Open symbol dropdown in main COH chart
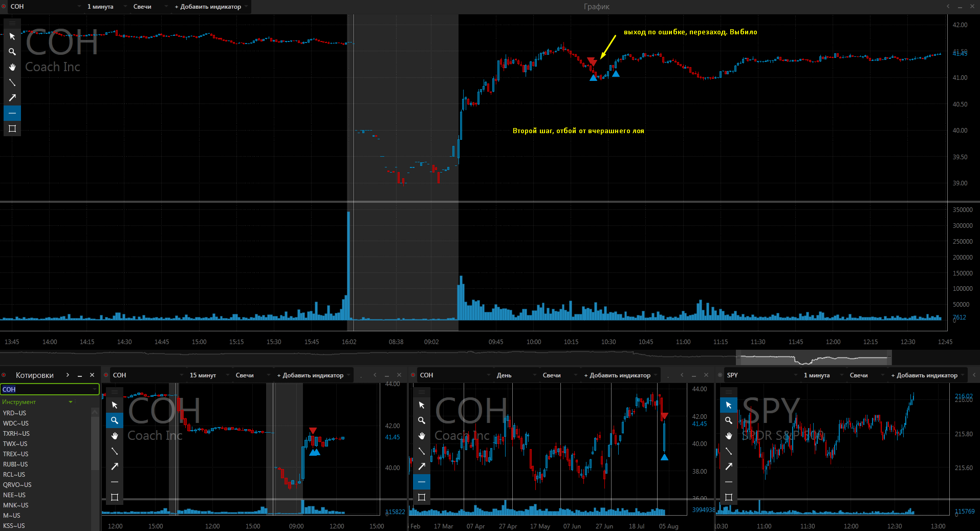The height and width of the screenshot is (531, 980). point(45,7)
